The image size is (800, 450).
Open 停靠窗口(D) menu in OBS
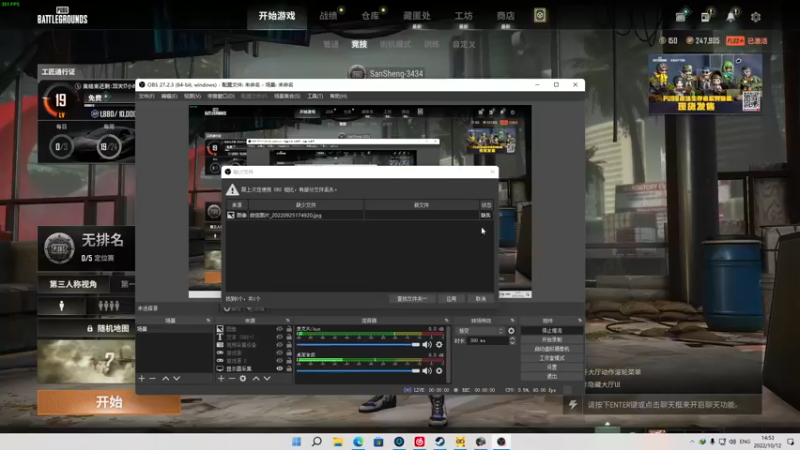pos(221,96)
